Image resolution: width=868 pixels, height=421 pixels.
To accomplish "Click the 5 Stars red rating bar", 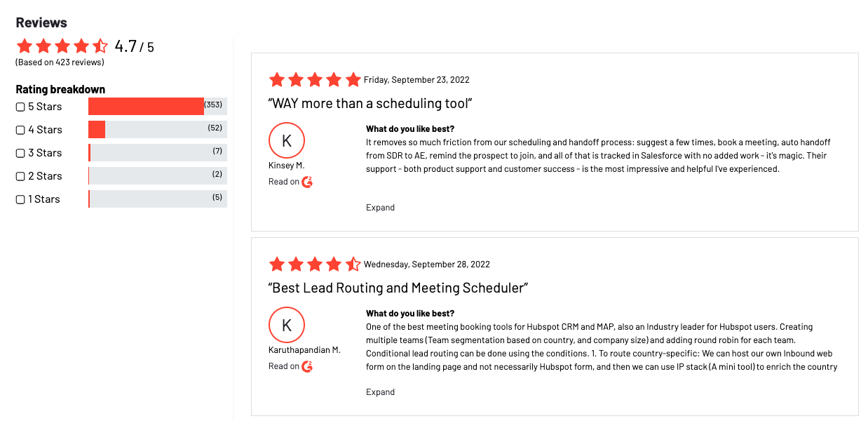I will [x=146, y=107].
